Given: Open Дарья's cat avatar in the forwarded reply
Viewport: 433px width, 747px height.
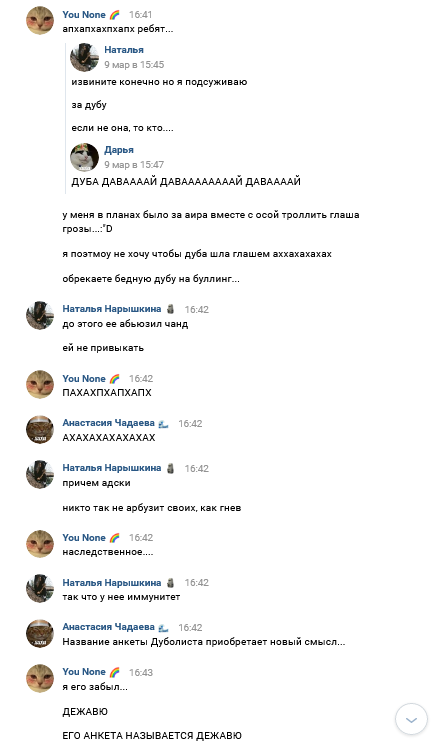Looking at the screenshot, I should point(84,157).
